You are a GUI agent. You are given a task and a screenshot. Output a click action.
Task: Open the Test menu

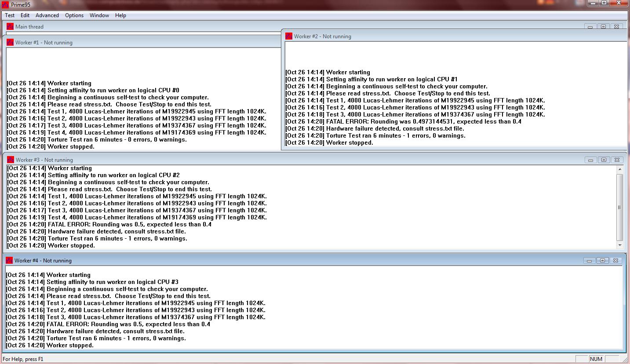[x=10, y=15]
